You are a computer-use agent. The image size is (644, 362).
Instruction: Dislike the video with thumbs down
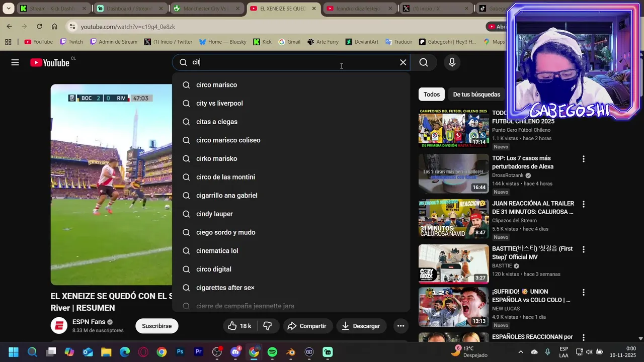point(268,326)
